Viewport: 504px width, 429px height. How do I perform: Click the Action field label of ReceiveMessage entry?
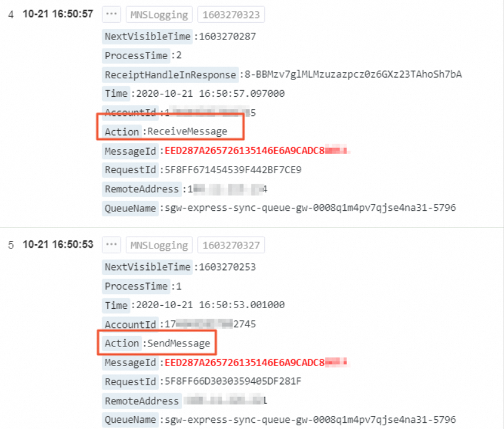(x=122, y=131)
